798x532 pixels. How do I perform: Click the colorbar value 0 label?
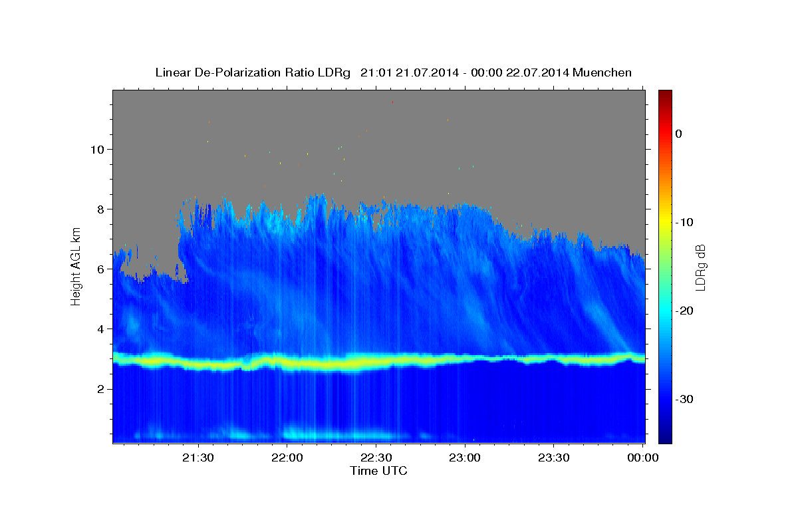(x=679, y=134)
